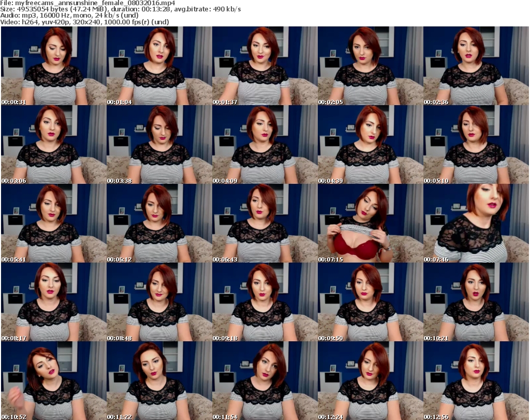Select the thumbnail at 00:00:31

pos(53,66)
